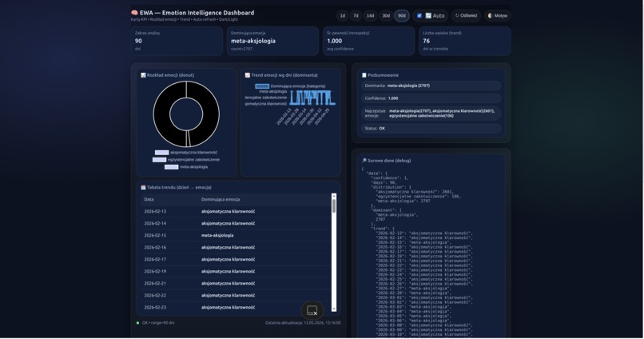Toggle aksjomatyczna klarowność donut legend swatch
Screen dimensions: 644x339
pyautogui.click(x=162, y=153)
